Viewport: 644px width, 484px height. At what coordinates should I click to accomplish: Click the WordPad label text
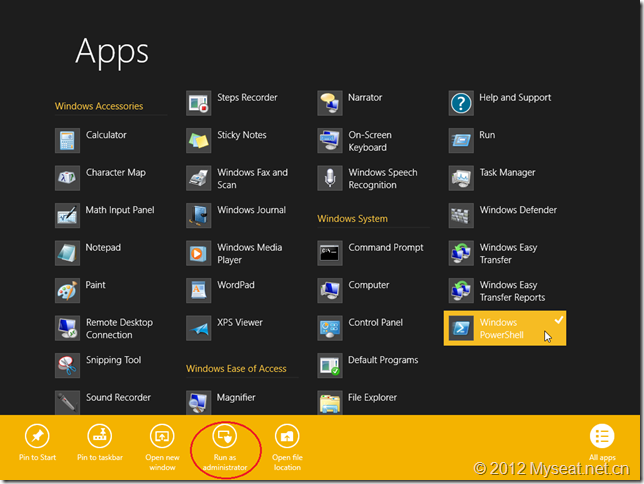point(236,285)
